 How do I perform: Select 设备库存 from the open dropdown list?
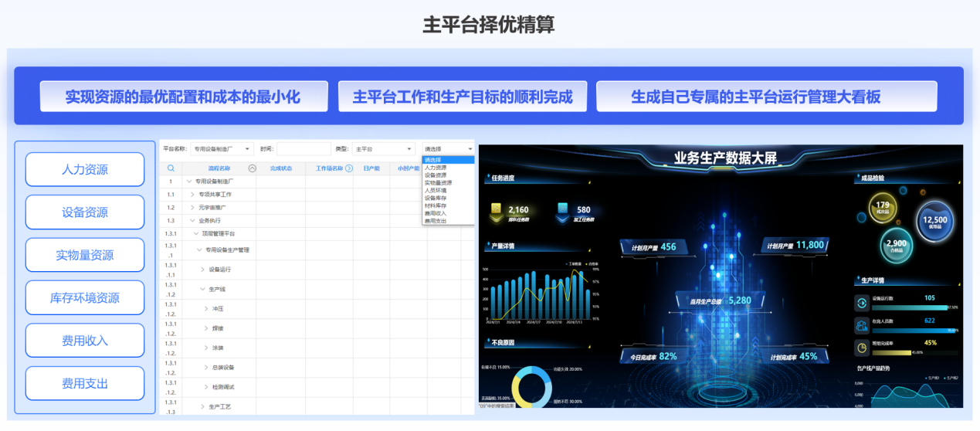point(436,198)
